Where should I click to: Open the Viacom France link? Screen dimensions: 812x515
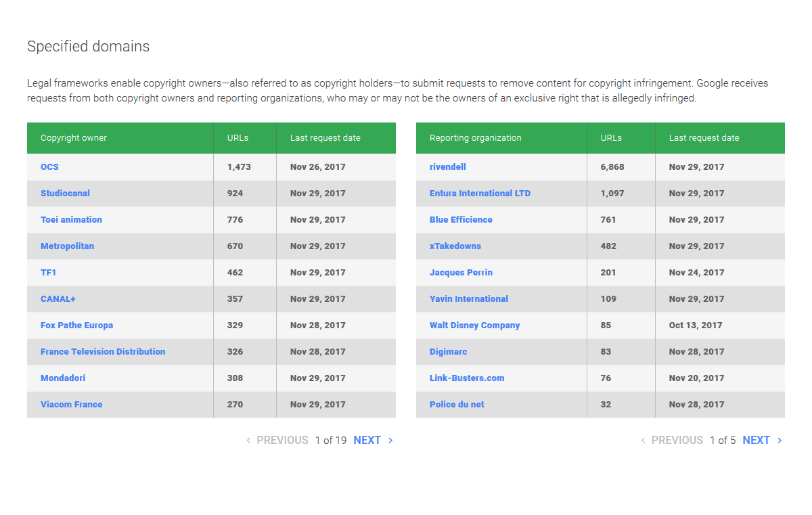[71, 404]
